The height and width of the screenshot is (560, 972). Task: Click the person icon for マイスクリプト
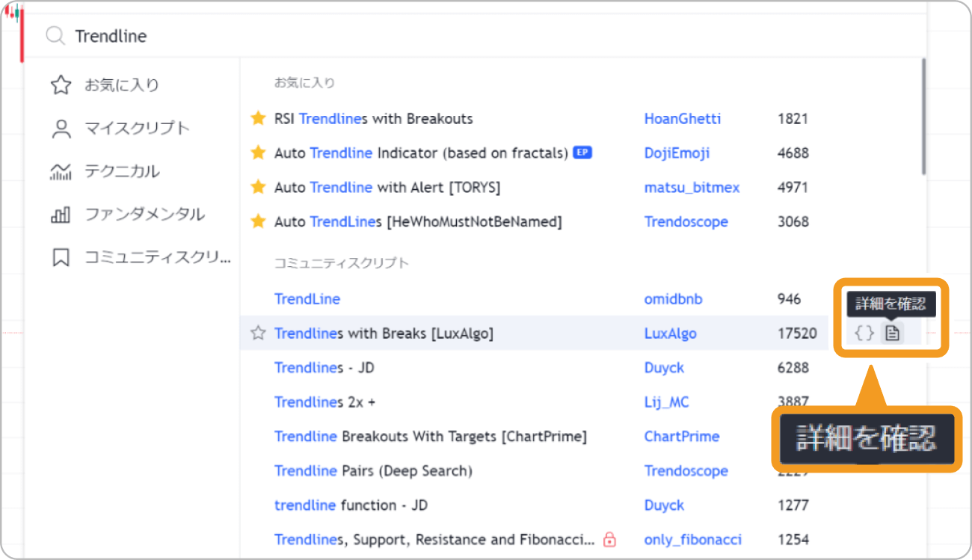point(61,129)
